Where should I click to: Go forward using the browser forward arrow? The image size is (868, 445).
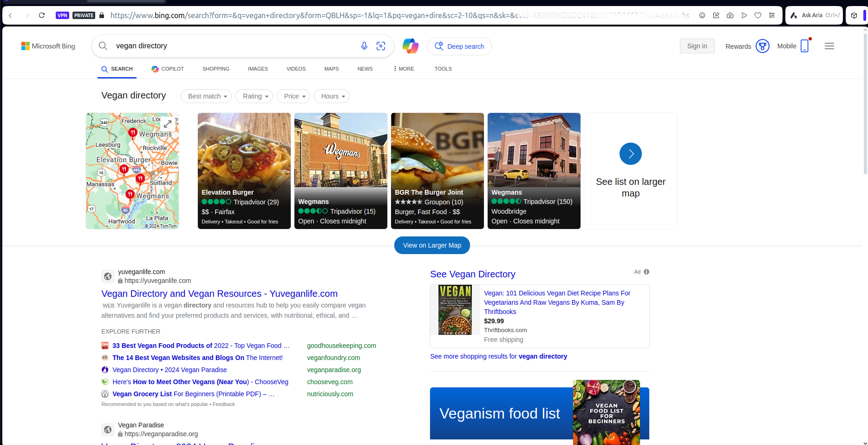click(x=27, y=15)
